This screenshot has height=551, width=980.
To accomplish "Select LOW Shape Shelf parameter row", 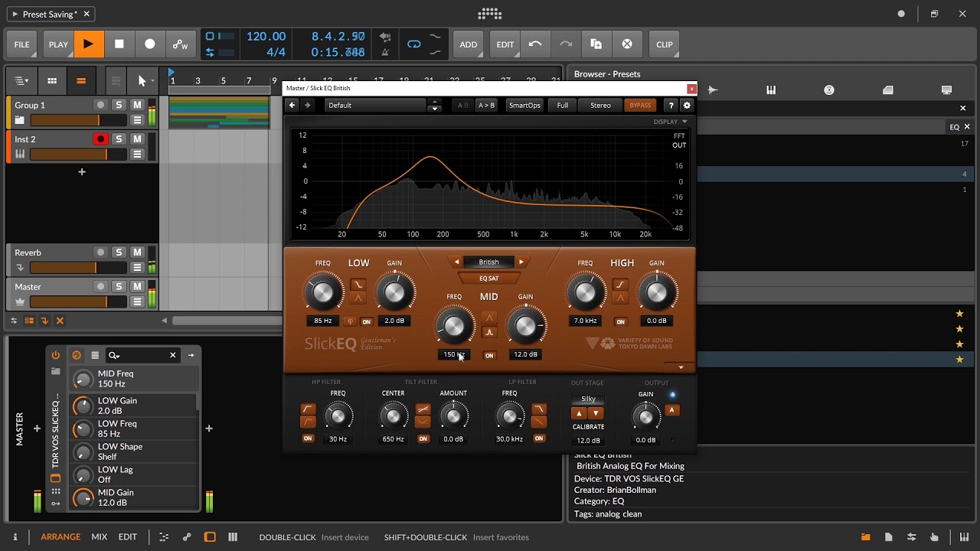I will [x=135, y=452].
